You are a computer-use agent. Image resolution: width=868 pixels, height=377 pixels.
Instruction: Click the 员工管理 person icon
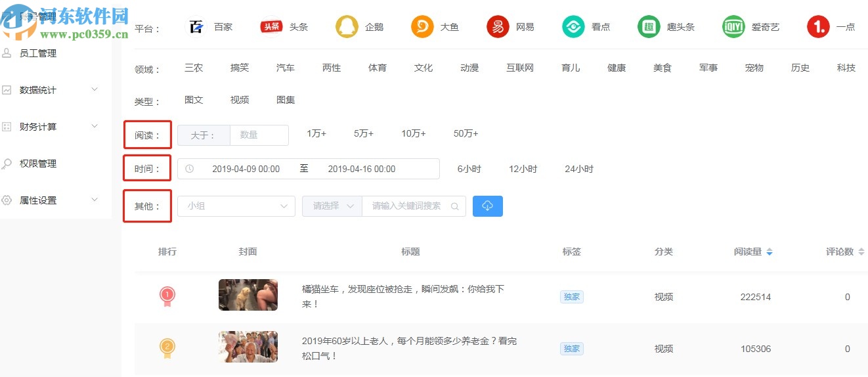(x=7, y=53)
